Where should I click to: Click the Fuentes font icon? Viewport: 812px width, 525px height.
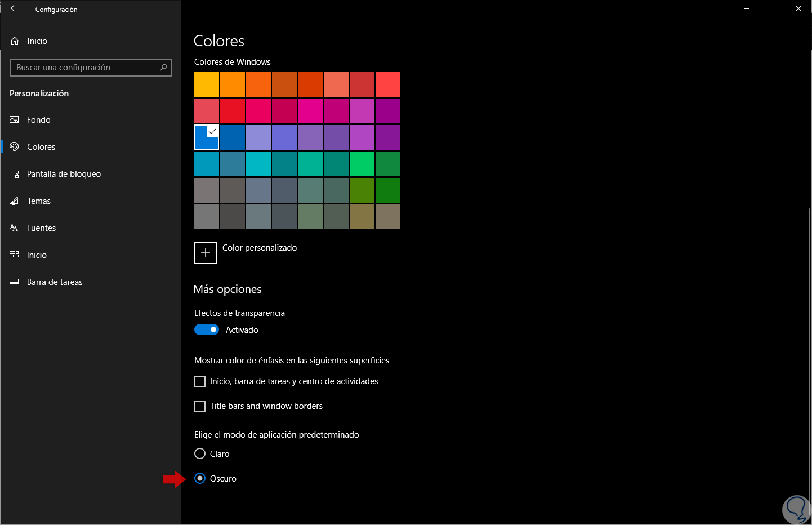coord(15,228)
